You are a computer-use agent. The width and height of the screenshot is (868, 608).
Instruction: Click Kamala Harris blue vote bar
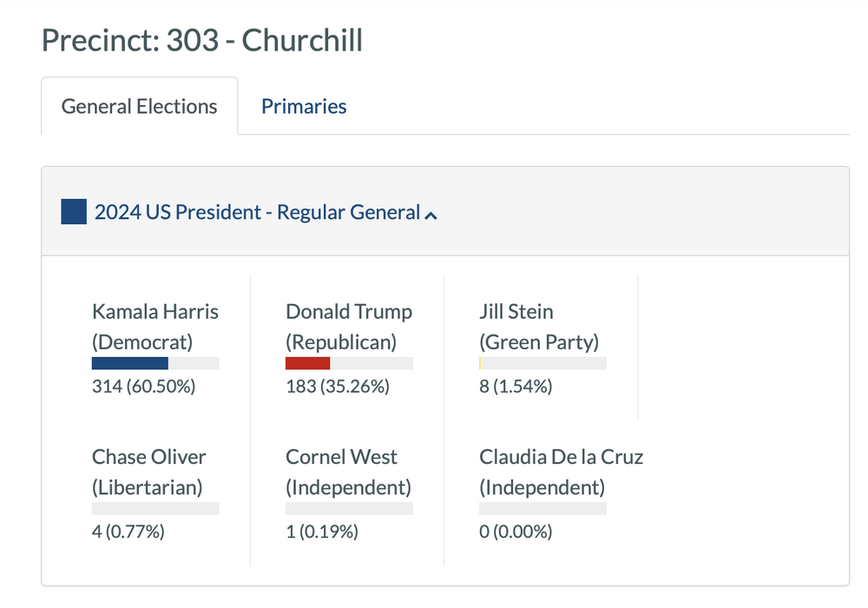click(130, 363)
